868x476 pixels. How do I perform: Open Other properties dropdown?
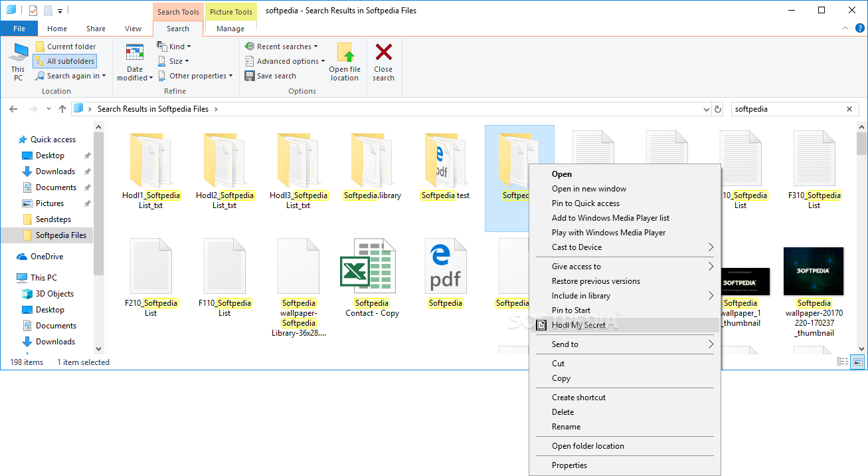tap(195, 76)
